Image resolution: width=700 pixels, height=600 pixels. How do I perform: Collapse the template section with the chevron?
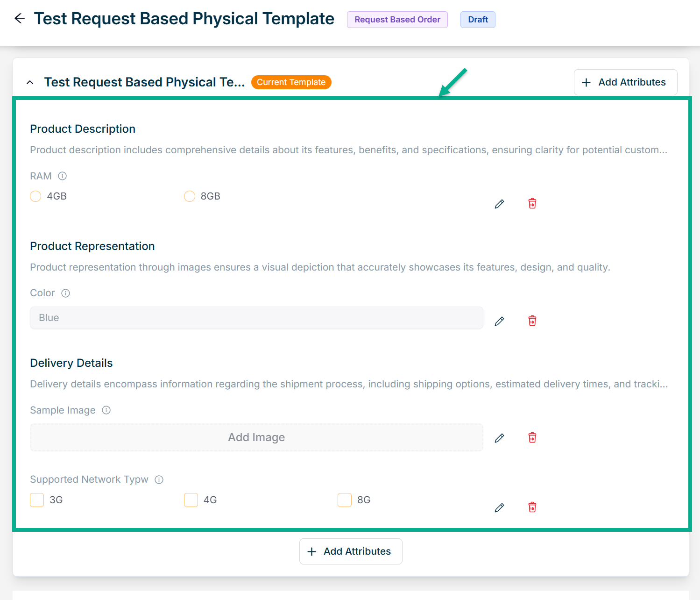click(x=30, y=83)
